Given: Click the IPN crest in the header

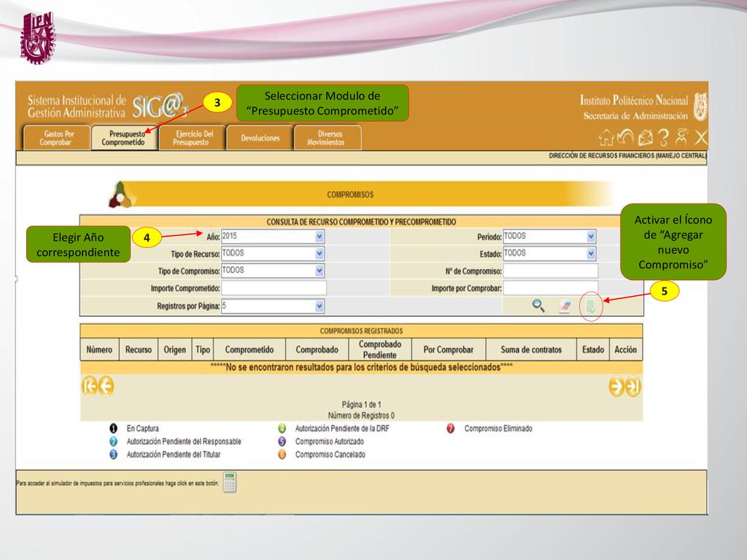Looking at the screenshot, I should (700, 106).
